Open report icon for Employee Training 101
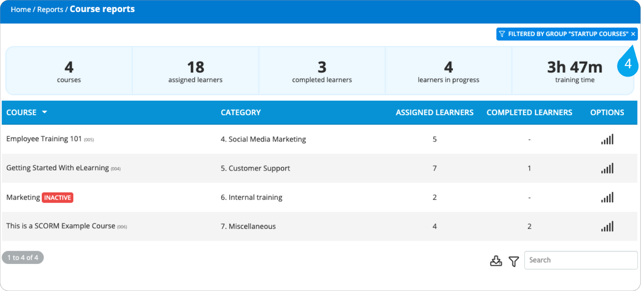Viewport: 644px width, 291px height. pos(607,139)
